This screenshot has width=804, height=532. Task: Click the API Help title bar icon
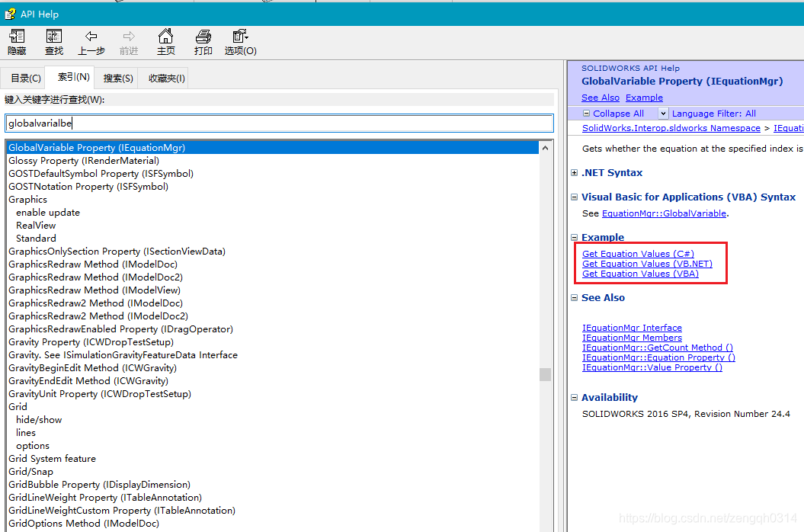tap(10, 14)
